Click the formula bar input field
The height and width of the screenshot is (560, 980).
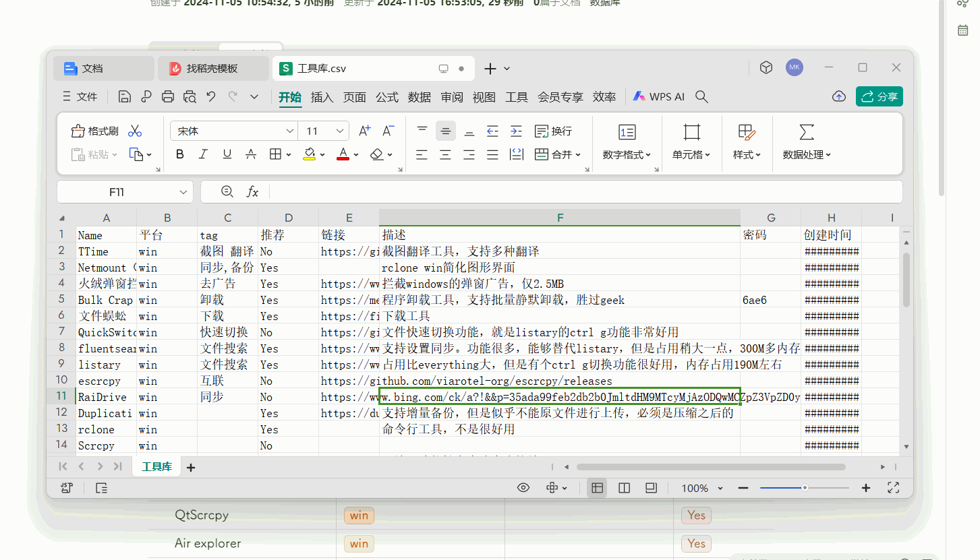click(580, 192)
